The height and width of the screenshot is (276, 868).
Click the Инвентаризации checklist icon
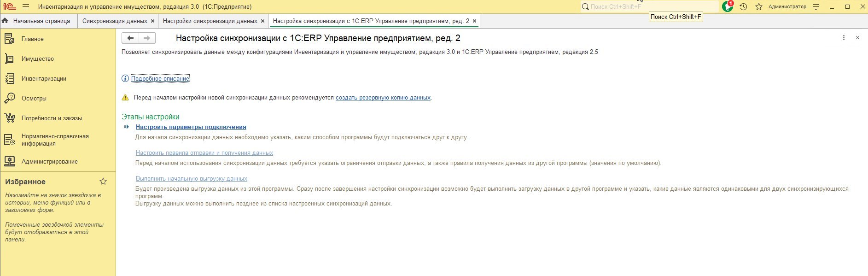[10, 78]
